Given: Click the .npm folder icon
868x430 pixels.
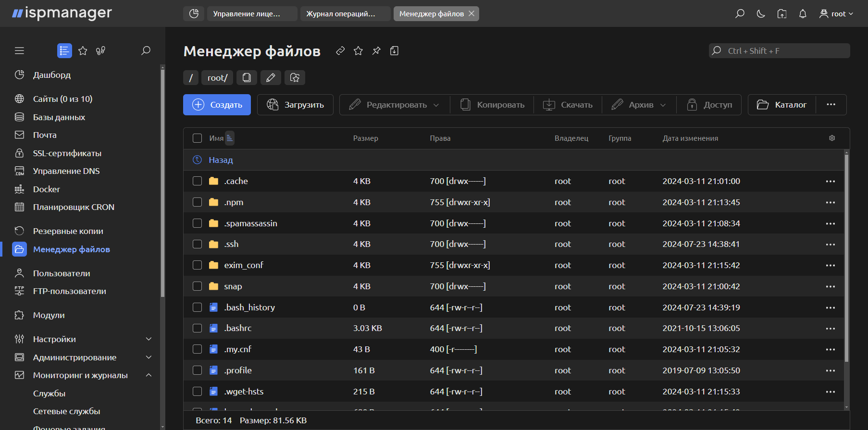Looking at the screenshot, I should click(x=214, y=202).
